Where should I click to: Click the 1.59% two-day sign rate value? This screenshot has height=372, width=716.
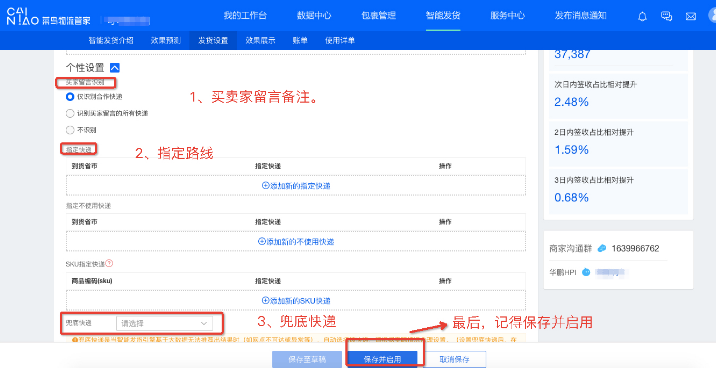[x=571, y=150]
